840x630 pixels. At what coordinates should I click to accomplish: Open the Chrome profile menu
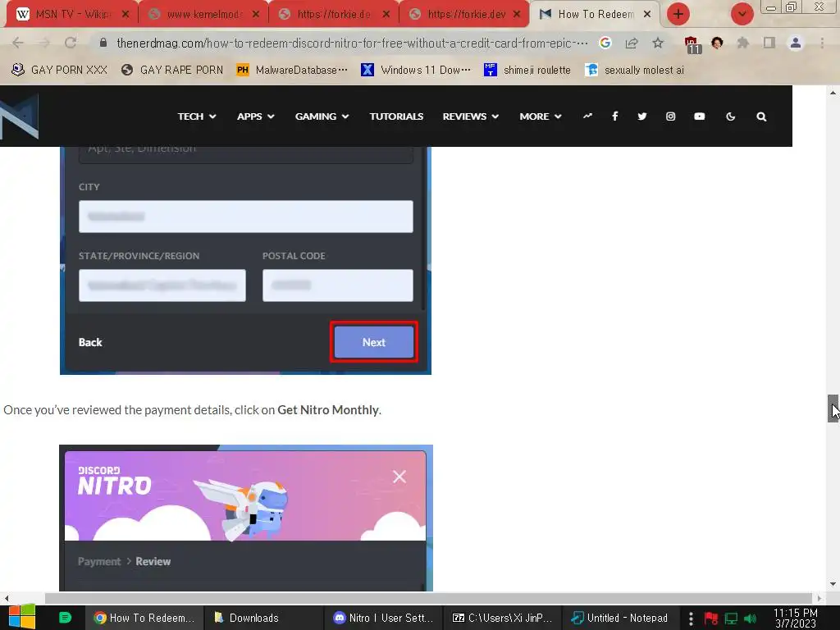(x=796, y=43)
